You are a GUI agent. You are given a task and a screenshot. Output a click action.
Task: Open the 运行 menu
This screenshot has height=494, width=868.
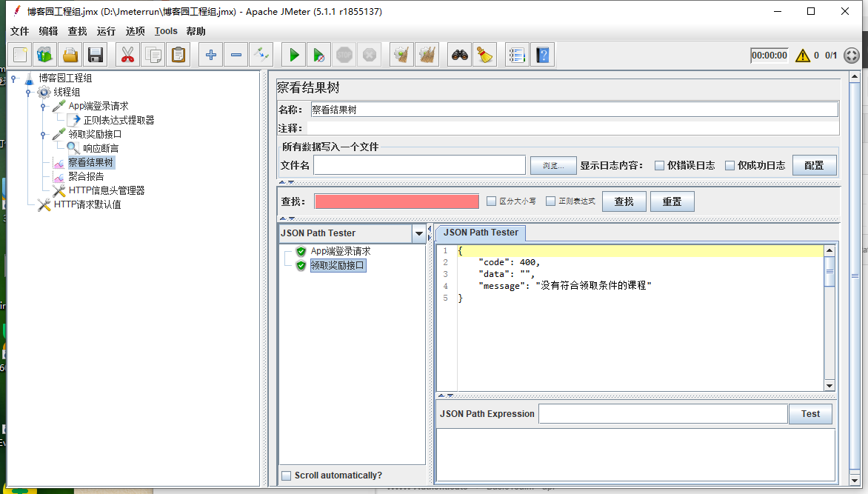(x=106, y=31)
